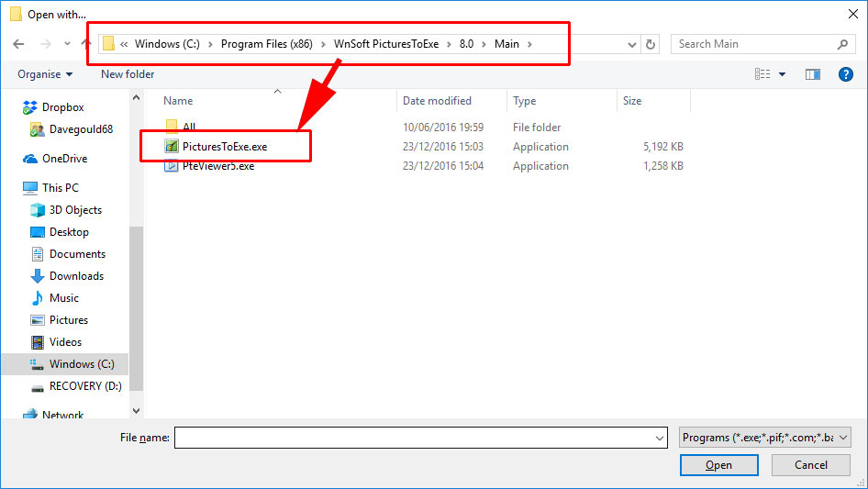The image size is (868, 489).
Task: Go forward using the forward arrow
Action: [x=45, y=44]
